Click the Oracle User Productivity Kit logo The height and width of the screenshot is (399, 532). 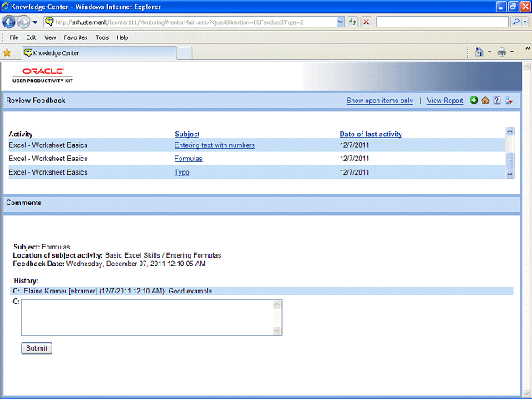[42, 76]
